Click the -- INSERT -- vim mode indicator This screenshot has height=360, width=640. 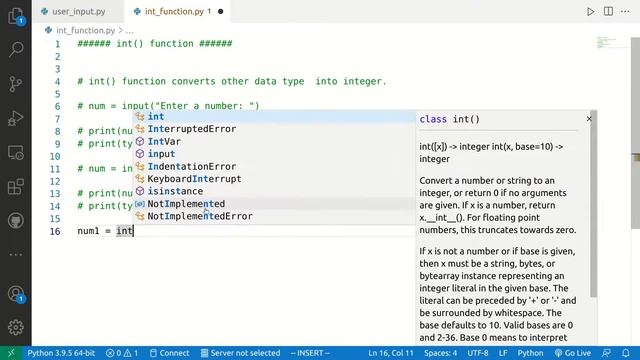(310, 353)
